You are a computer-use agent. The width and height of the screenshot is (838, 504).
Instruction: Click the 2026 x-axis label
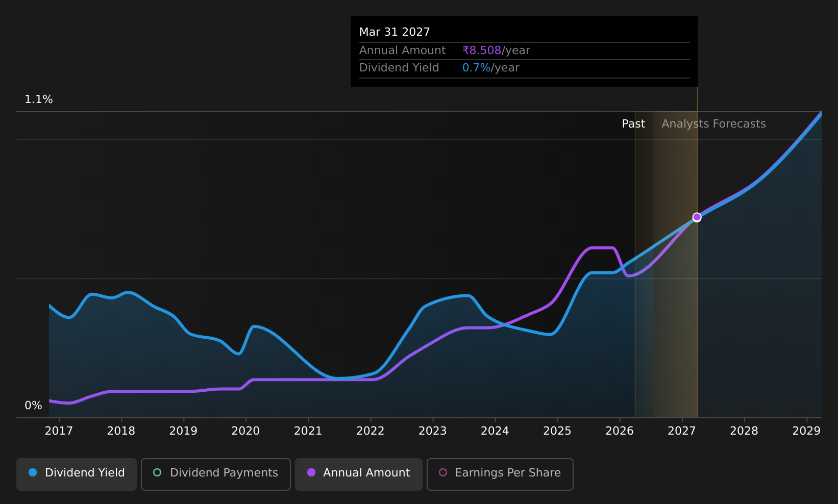619,431
